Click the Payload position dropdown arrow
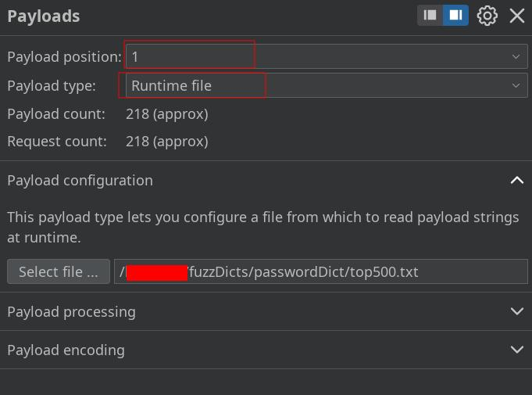This screenshot has height=395, width=532. tap(516, 56)
